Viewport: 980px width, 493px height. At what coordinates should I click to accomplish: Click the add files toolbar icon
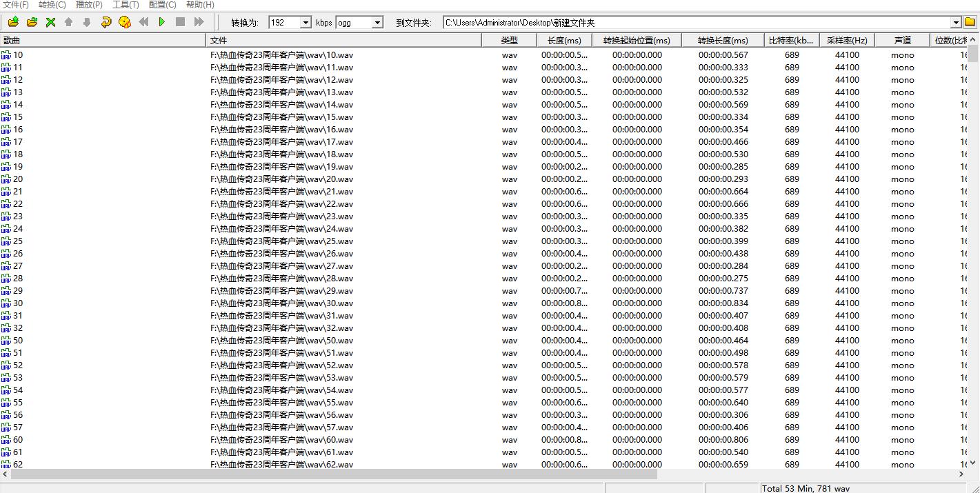[x=14, y=22]
